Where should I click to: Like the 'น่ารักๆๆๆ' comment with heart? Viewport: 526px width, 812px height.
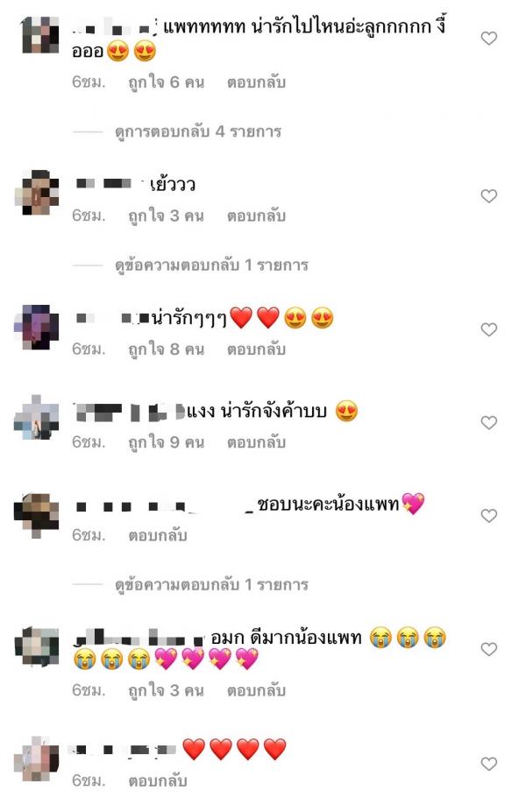pyautogui.click(x=488, y=329)
